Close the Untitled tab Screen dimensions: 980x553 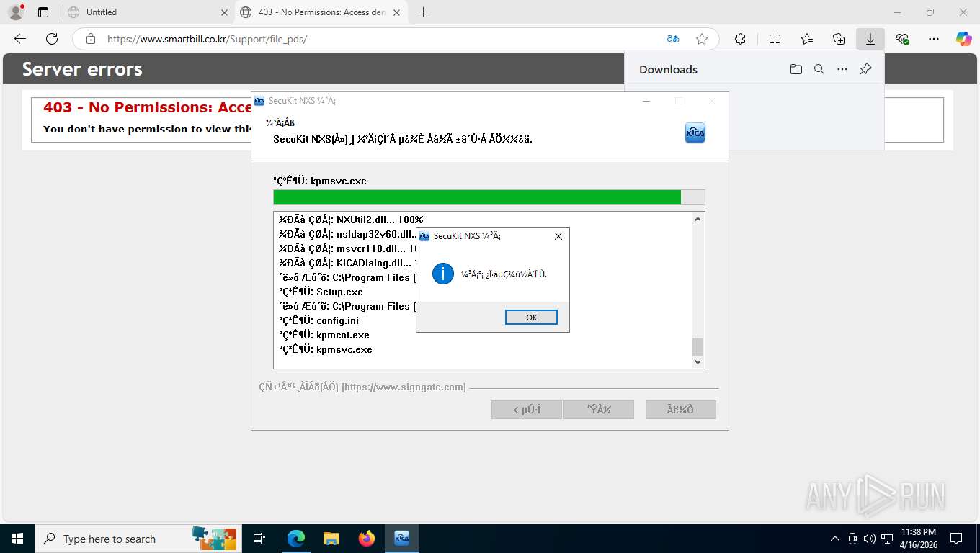[224, 12]
